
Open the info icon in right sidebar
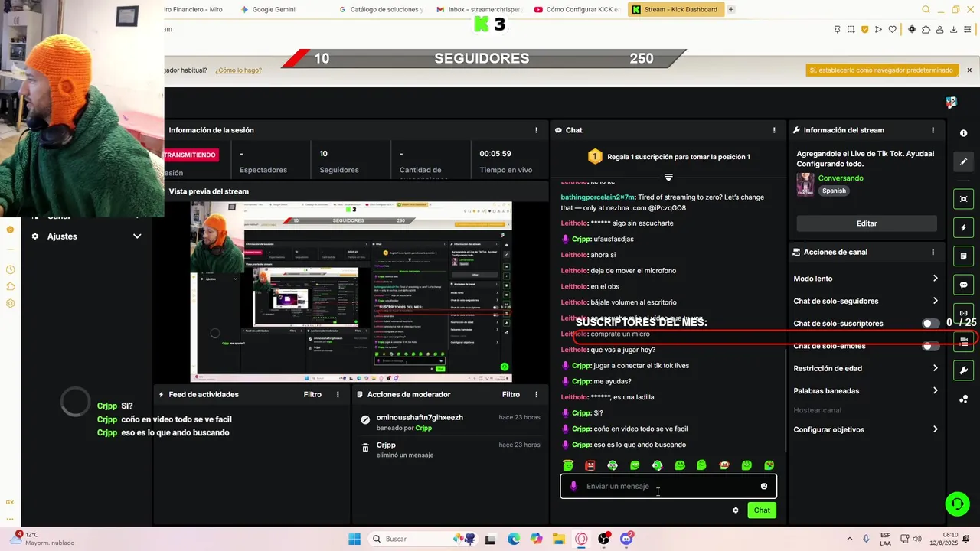963,134
